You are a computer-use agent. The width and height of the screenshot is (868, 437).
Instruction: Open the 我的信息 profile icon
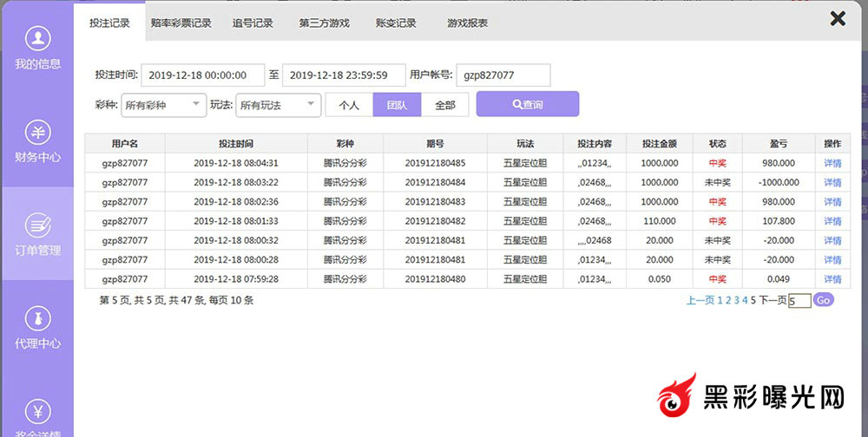pos(37,39)
